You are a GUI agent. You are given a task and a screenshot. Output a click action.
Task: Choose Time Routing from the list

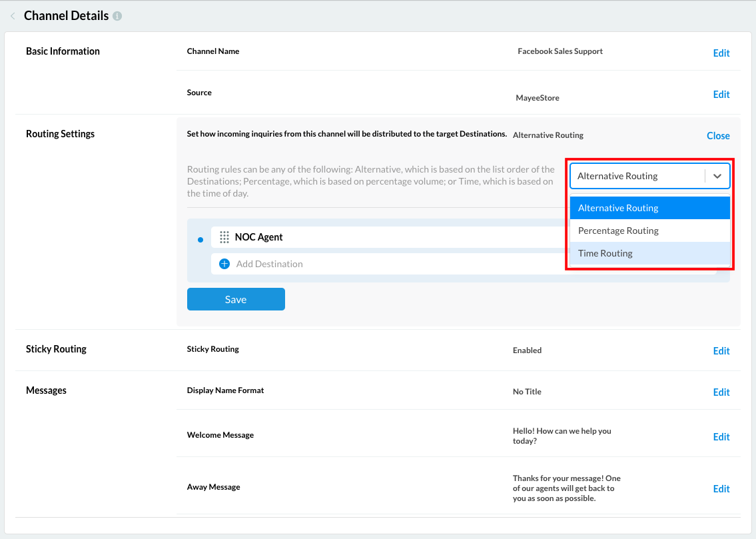click(x=649, y=253)
